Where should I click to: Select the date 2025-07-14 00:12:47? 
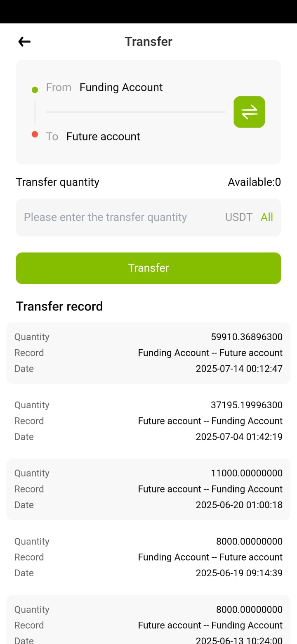[239, 369]
